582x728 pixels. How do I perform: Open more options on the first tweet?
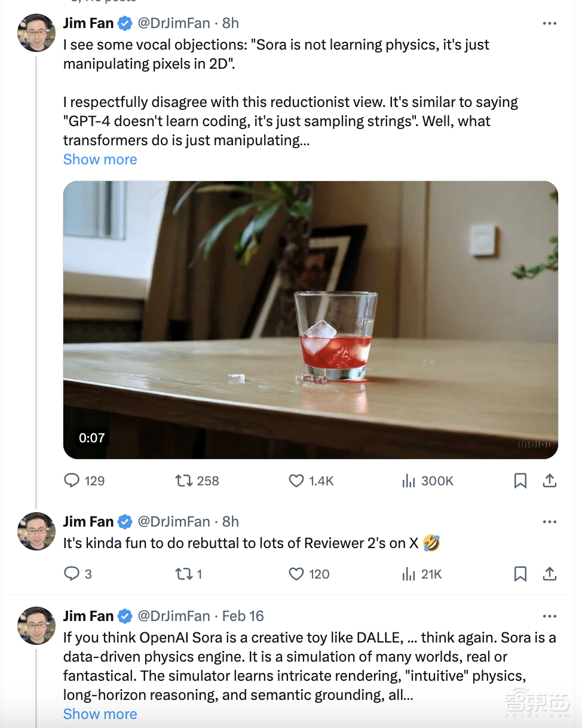[549, 23]
